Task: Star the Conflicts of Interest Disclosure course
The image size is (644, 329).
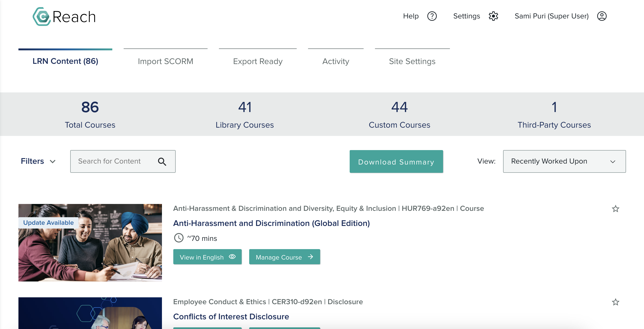Action: tap(616, 302)
